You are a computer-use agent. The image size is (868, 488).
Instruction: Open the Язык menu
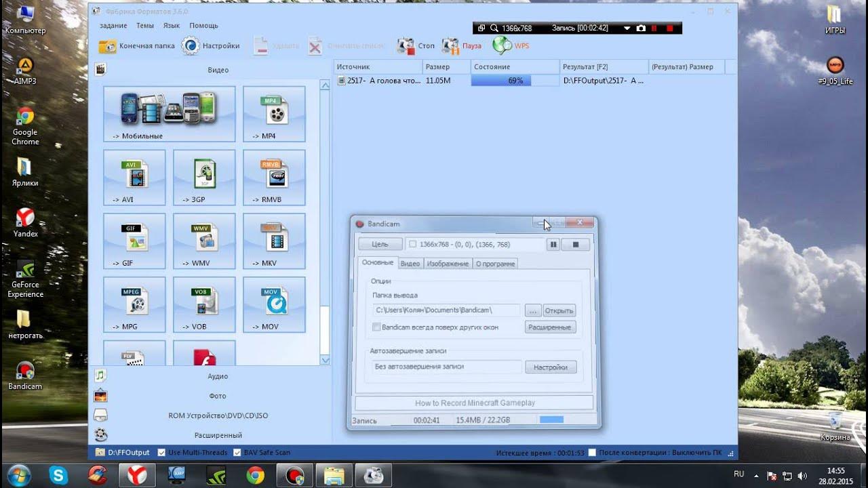click(x=172, y=25)
